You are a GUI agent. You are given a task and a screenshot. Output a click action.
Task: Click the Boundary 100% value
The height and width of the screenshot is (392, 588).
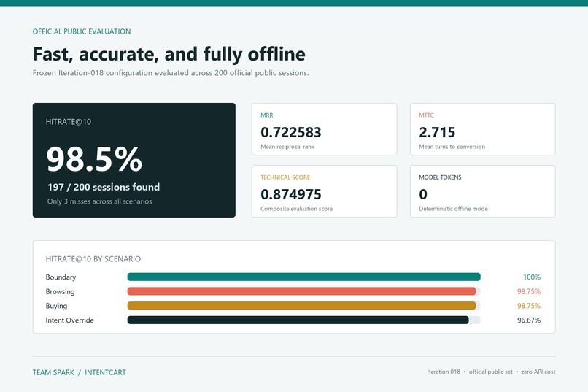532,277
